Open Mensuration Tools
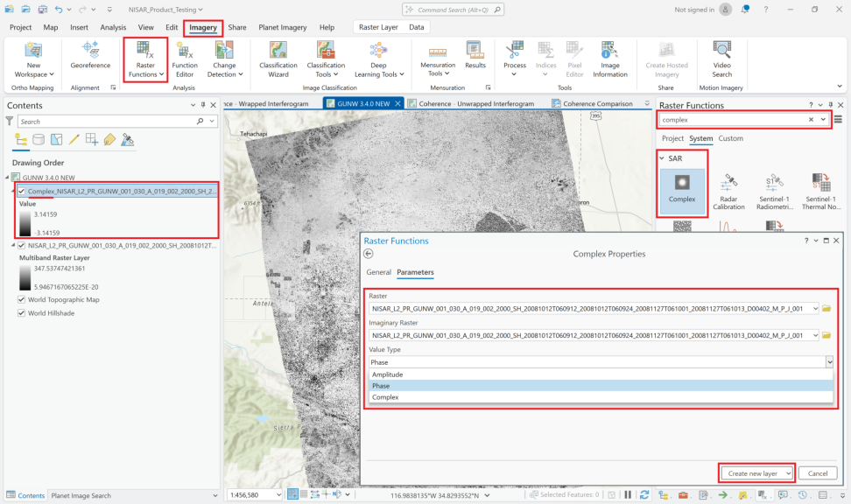The width and height of the screenshot is (851, 504). coord(438,59)
